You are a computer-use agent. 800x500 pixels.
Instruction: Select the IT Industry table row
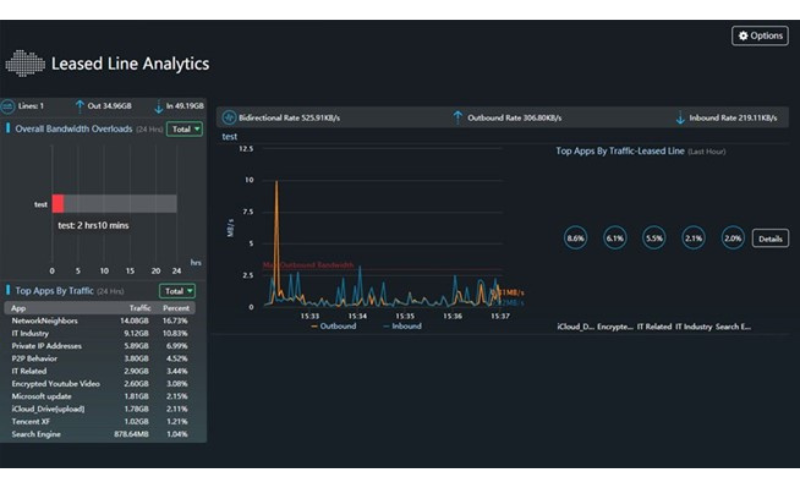100,333
